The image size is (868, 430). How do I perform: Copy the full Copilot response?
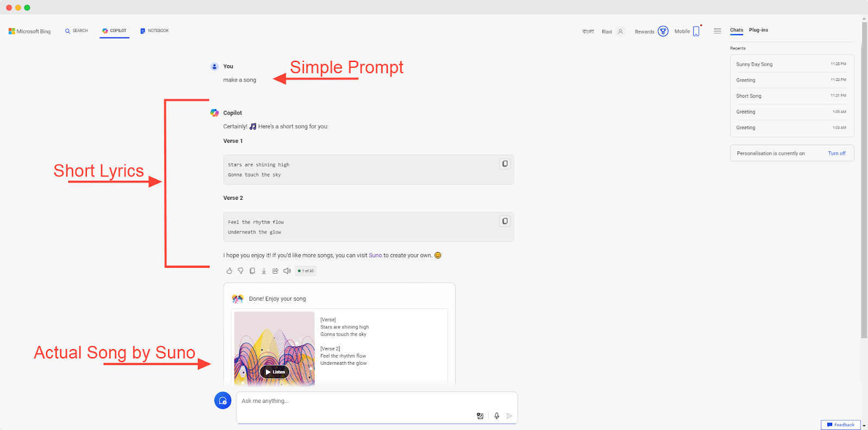[252, 271]
